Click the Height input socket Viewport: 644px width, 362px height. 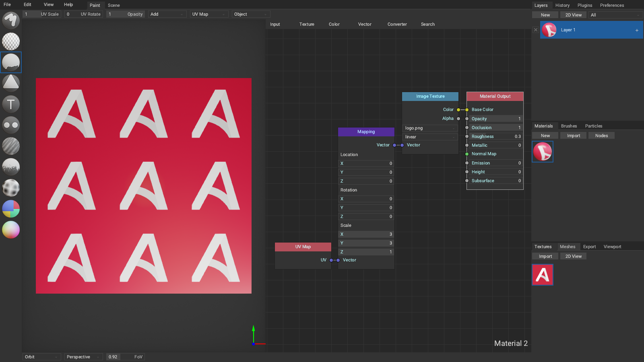click(x=467, y=172)
